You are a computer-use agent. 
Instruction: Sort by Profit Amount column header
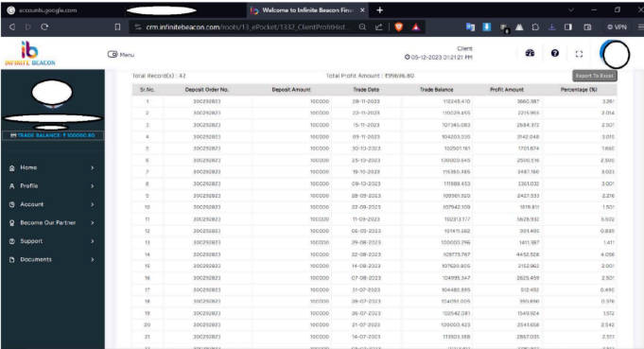pyautogui.click(x=507, y=90)
